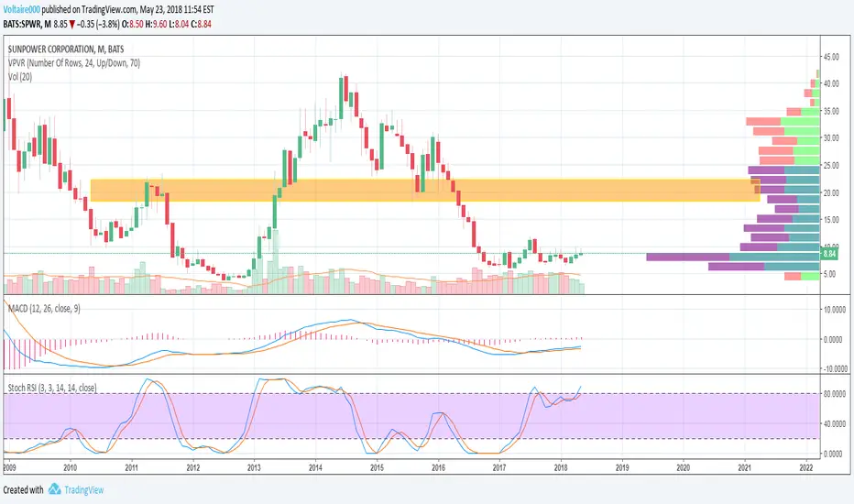
Task: Select the MACD (12, 26, close, 9) legend
Action: point(44,309)
